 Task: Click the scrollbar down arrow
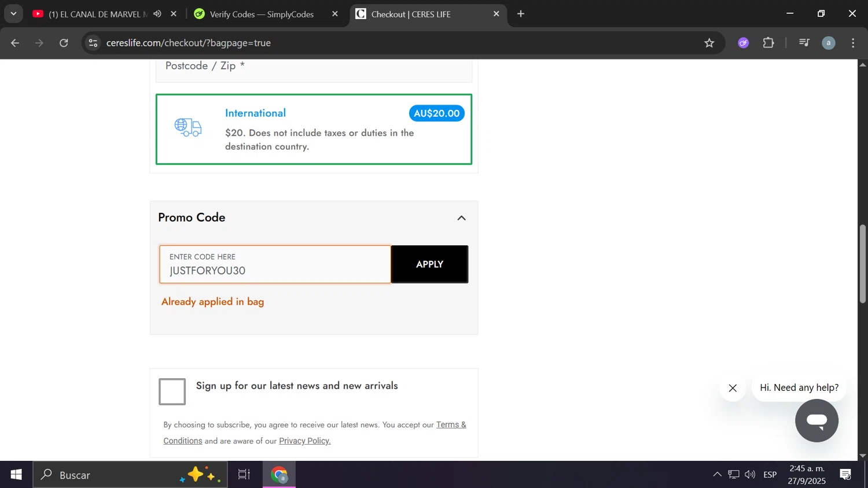pyautogui.click(x=863, y=456)
